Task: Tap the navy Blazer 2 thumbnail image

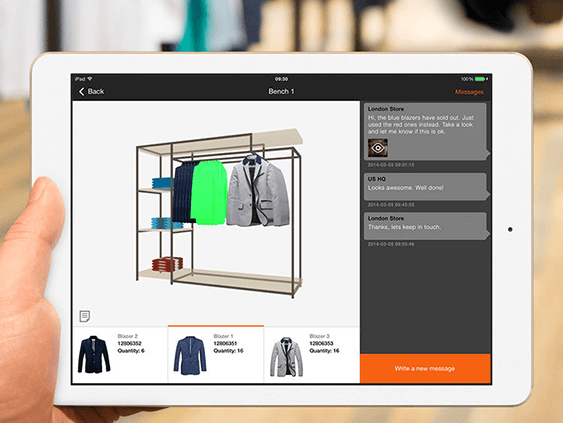Action: [94, 354]
